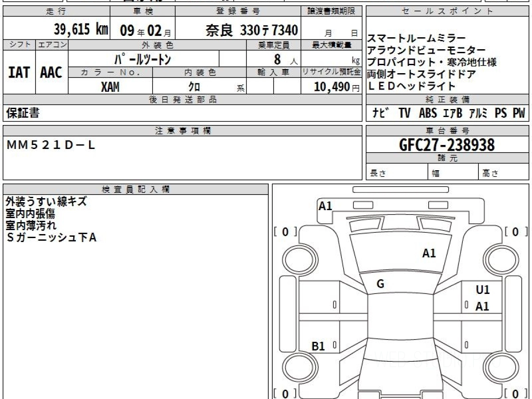Viewport: 532px width, 399px height.
Task: Click the G mark on the windshield
Action: point(380,285)
